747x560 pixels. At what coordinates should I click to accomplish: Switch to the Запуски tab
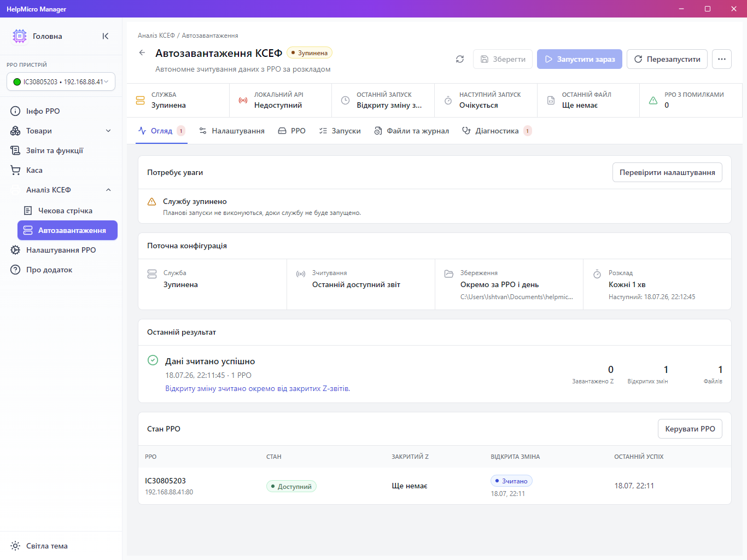pyautogui.click(x=340, y=131)
